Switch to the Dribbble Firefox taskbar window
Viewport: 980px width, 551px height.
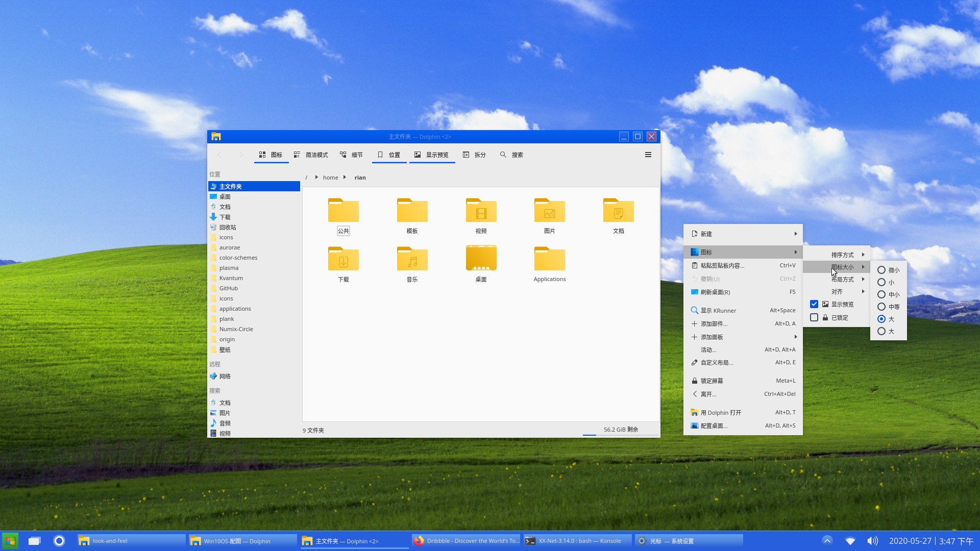(465, 541)
